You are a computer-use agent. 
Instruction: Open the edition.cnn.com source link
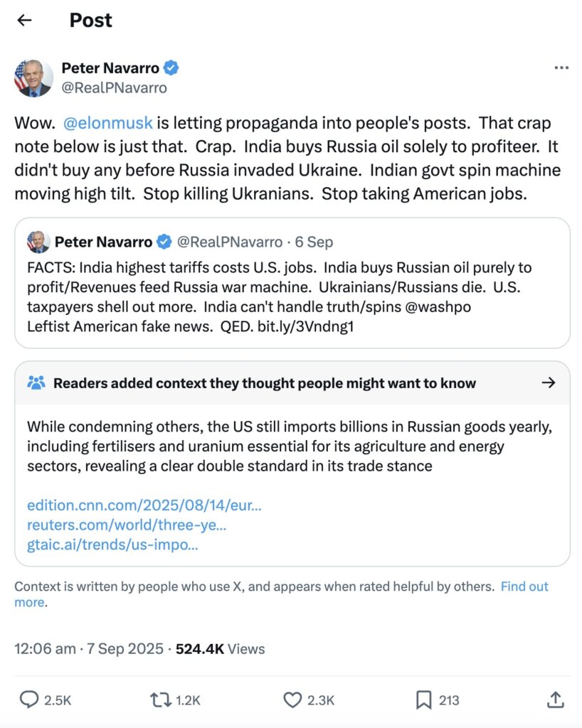pos(144,506)
